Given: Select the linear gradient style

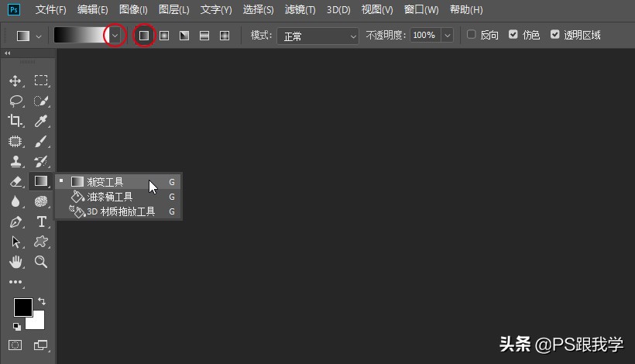Looking at the screenshot, I should pos(144,36).
